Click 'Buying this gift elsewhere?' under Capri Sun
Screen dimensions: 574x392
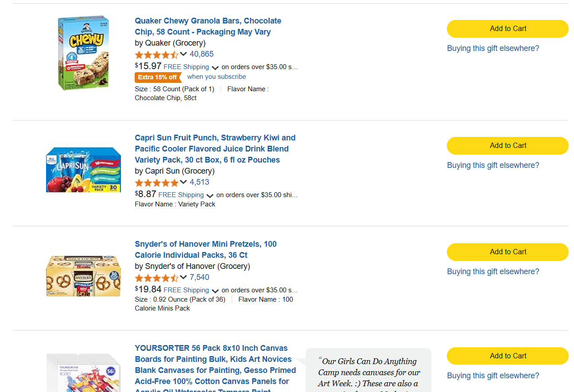493,165
